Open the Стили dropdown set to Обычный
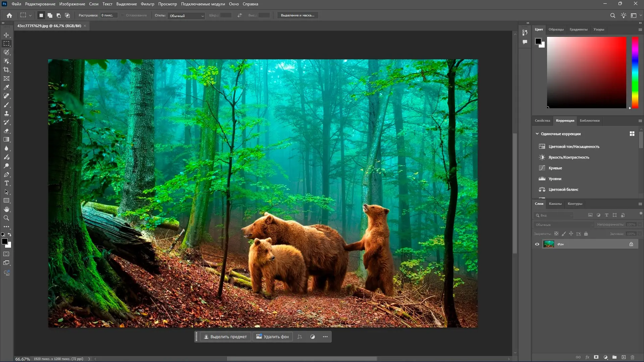This screenshot has width=644, height=362. [186, 16]
